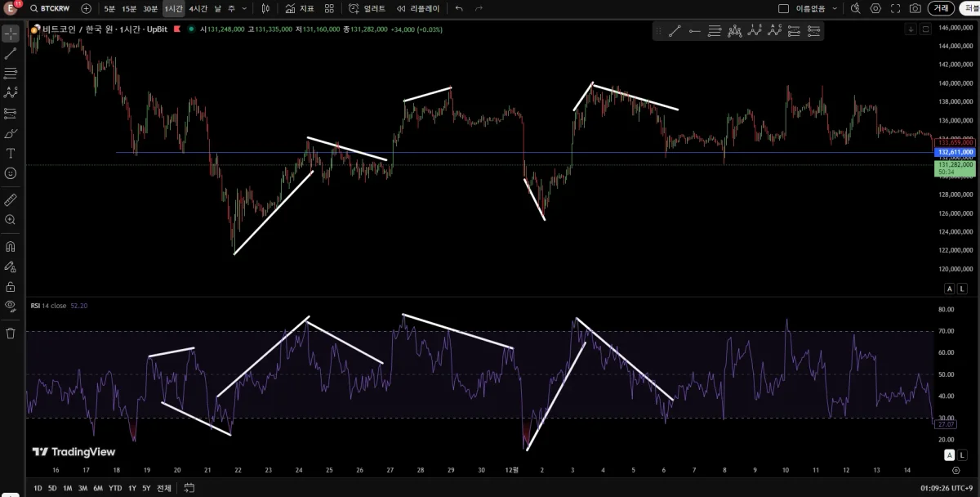Open the chart settings gear

(x=875, y=8)
